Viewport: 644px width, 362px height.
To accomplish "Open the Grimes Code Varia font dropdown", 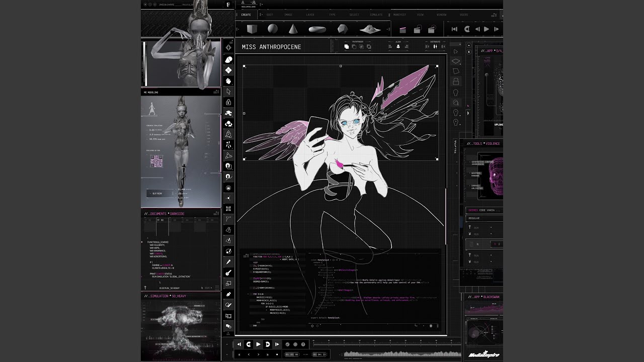I will click(485, 210).
